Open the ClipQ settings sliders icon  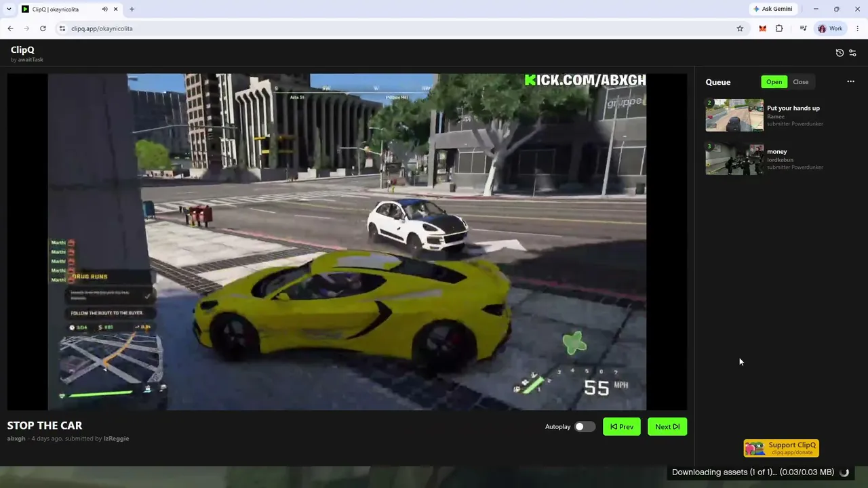pos(852,53)
